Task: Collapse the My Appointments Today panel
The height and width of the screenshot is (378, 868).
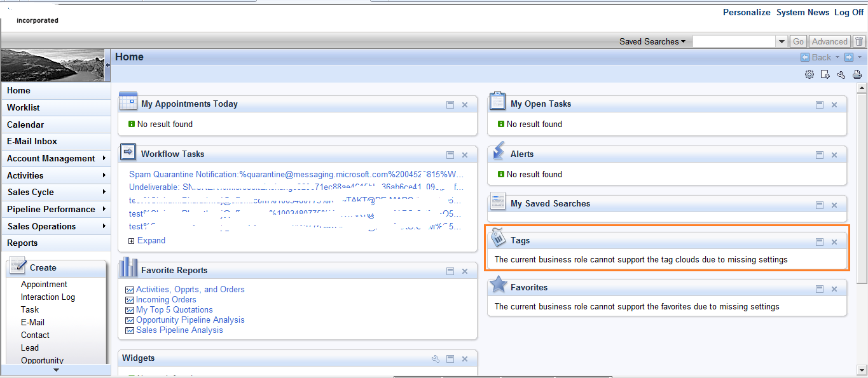Action: point(450,105)
